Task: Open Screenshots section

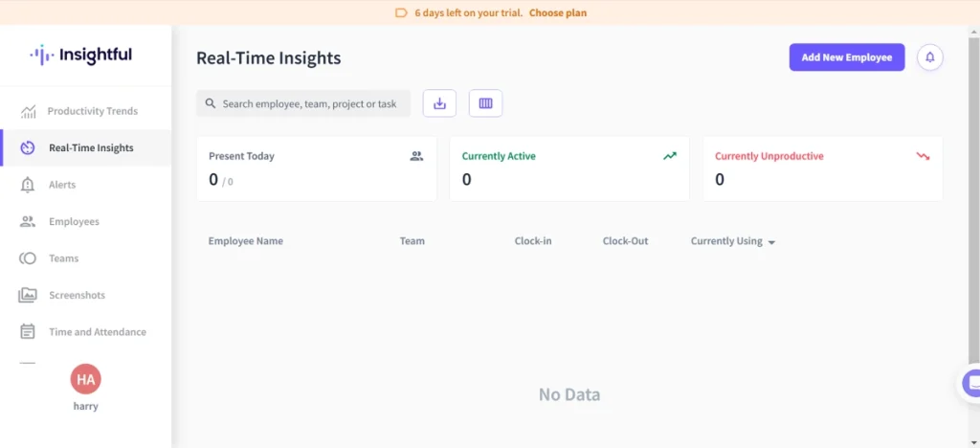Action: (x=85, y=295)
